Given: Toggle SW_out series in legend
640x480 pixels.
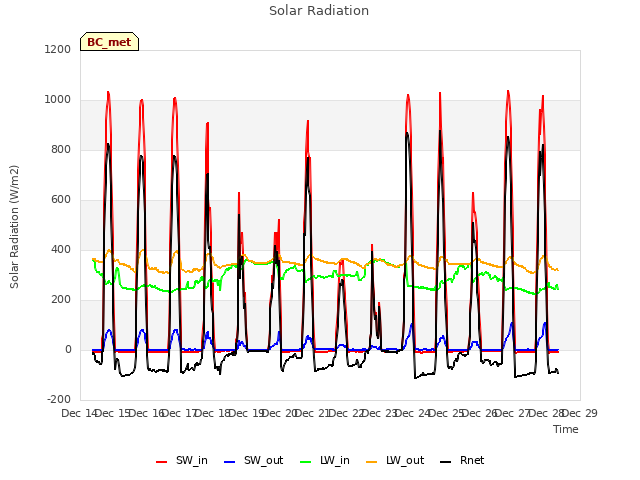Looking at the screenshot, I should [253, 460].
